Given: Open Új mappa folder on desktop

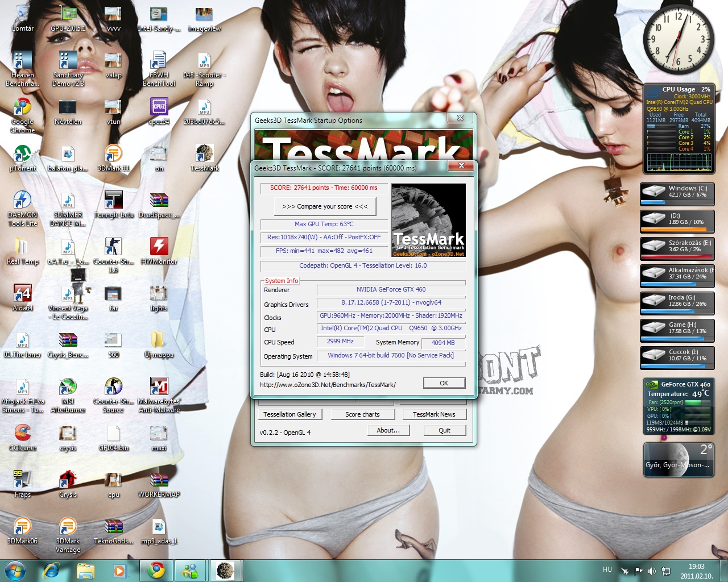Looking at the screenshot, I should coord(159,344).
